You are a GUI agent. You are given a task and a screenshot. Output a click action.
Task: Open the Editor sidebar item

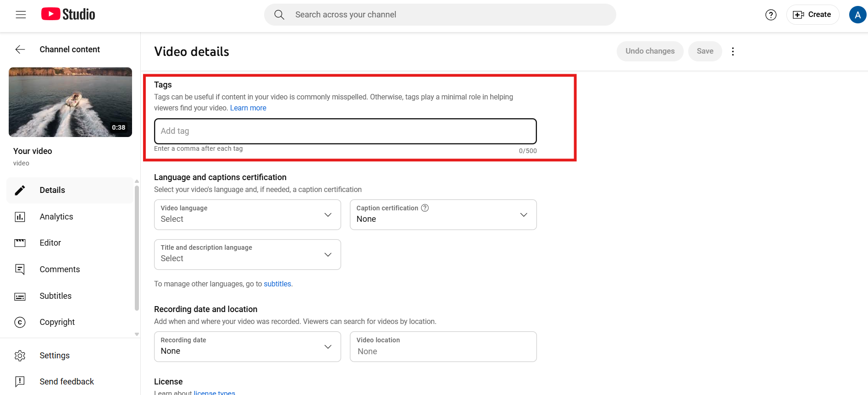50,243
